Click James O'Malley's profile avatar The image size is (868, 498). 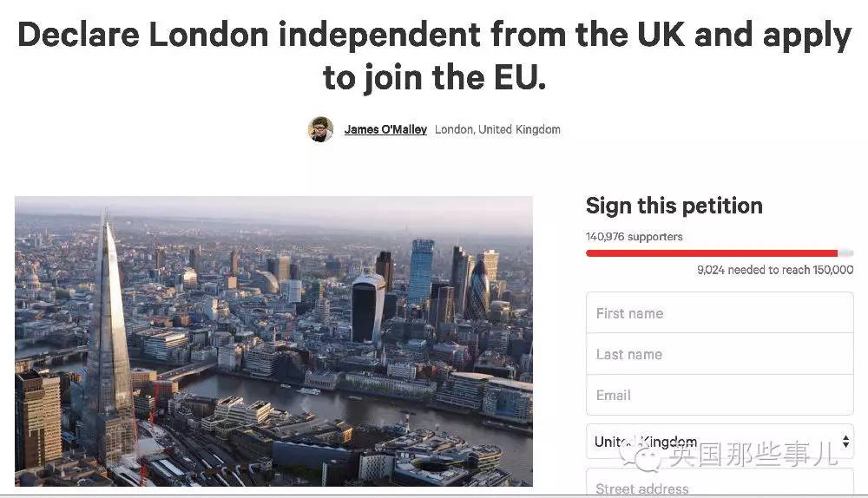(320, 129)
